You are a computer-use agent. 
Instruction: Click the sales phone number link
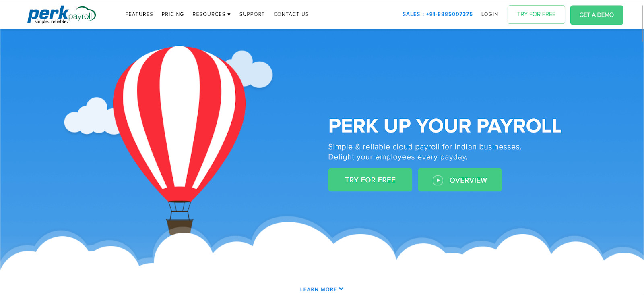[438, 14]
